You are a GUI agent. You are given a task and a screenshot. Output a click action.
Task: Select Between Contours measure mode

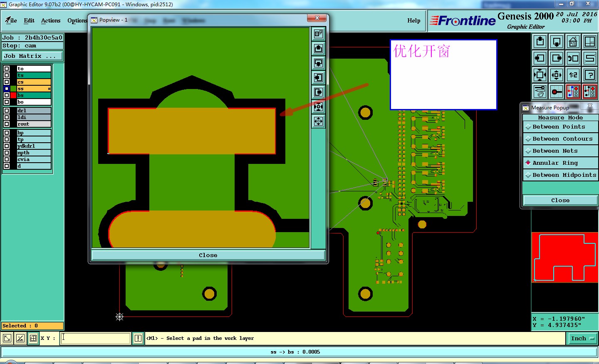point(560,139)
